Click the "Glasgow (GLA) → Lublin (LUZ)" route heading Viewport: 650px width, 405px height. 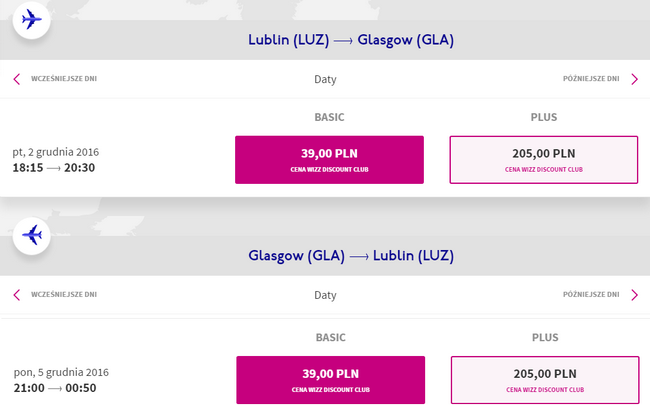pos(351,256)
